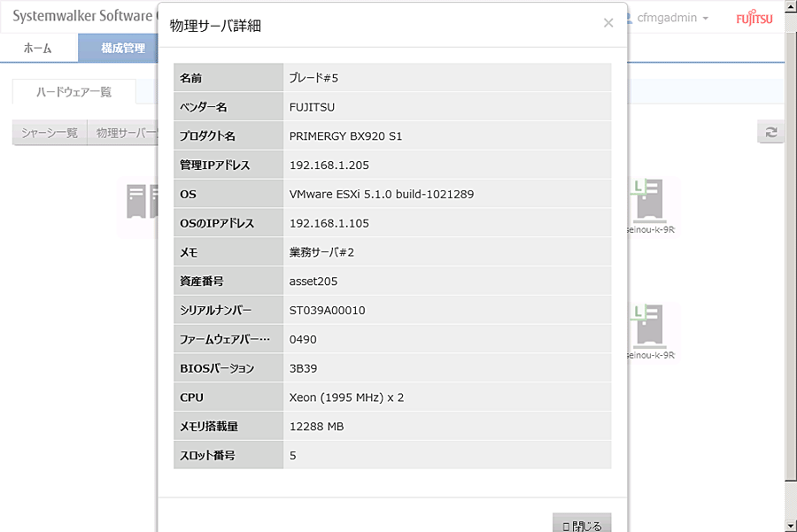Switch to ハードウェア一覧 tab
The width and height of the screenshot is (797, 532).
tap(74, 92)
